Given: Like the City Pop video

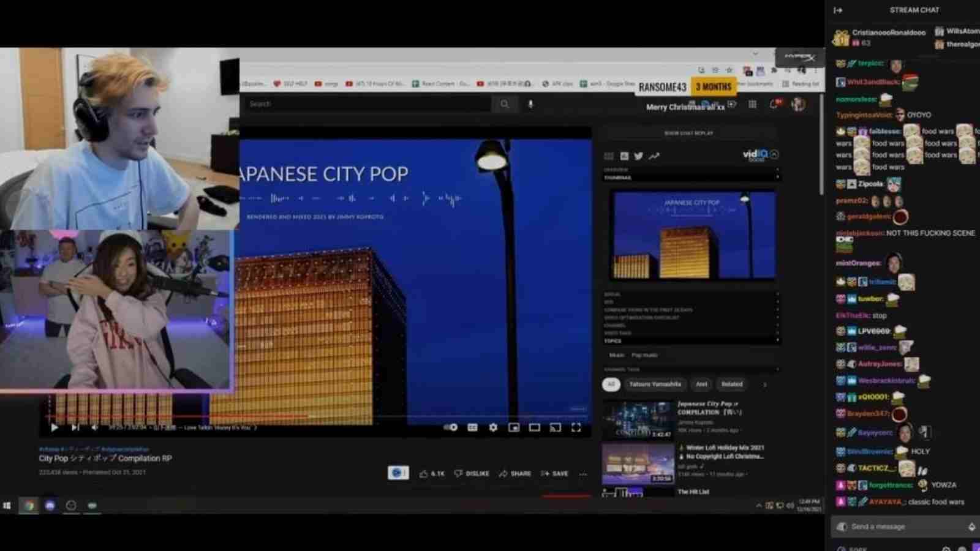Looking at the screenshot, I should 432,473.
